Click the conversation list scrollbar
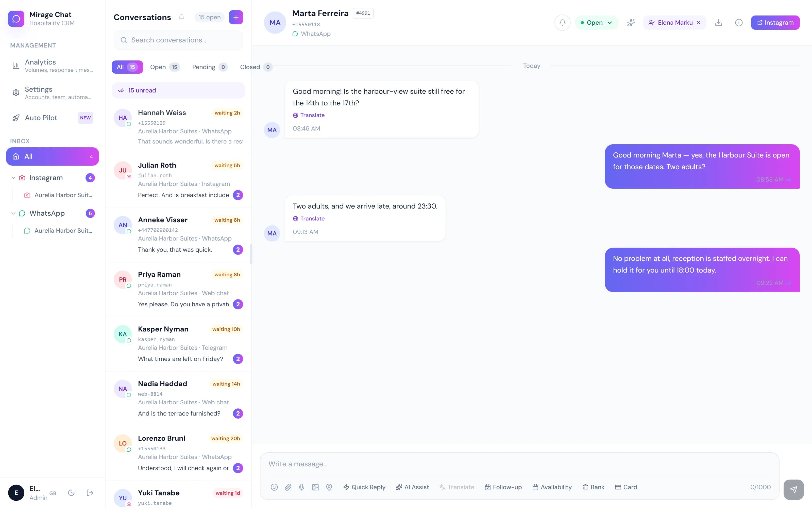Image resolution: width=812 pixels, height=508 pixels. click(251, 254)
